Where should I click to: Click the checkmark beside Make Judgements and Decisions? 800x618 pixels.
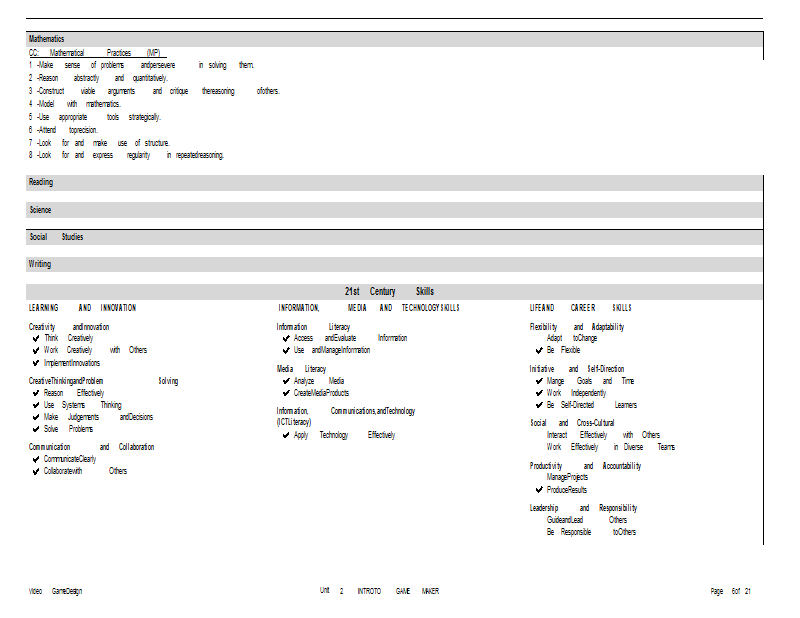coord(36,417)
